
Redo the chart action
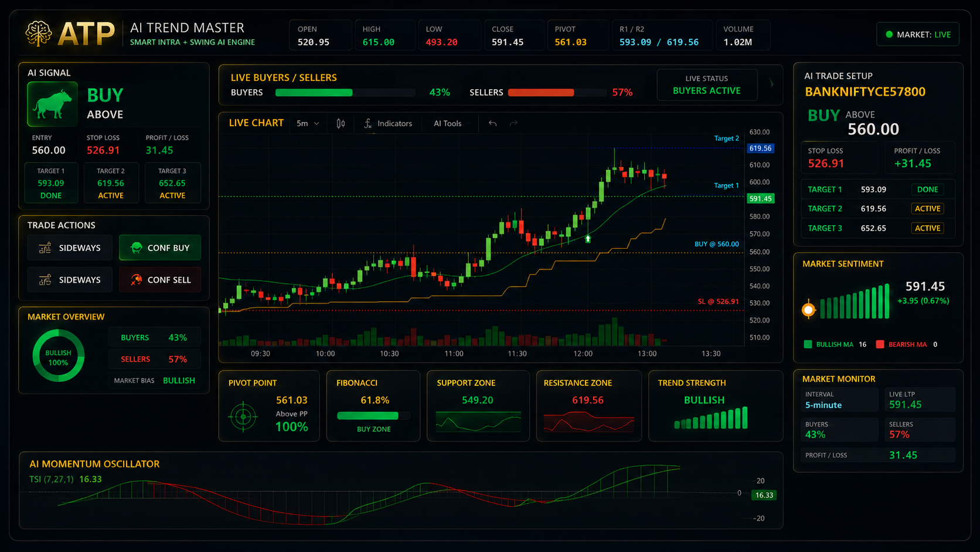(x=513, y=123)
